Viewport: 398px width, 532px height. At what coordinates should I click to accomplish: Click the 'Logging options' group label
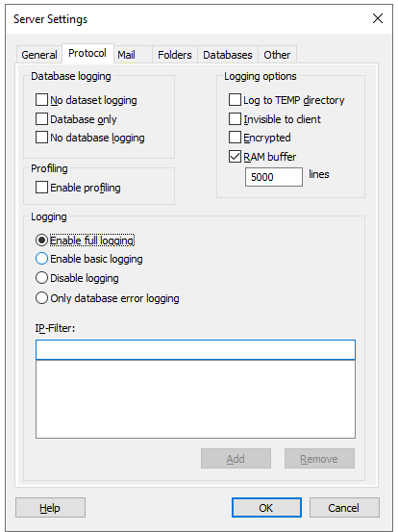(261, 76)
